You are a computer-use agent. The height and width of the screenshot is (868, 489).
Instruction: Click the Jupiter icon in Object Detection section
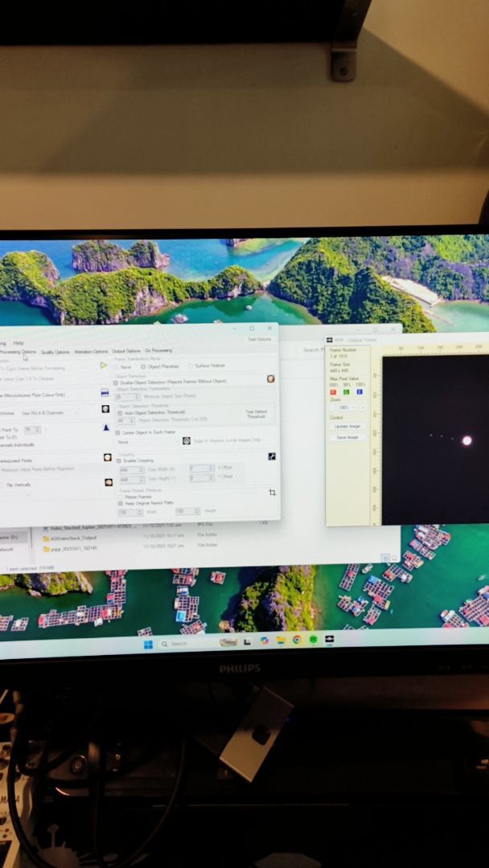(270, 379)
